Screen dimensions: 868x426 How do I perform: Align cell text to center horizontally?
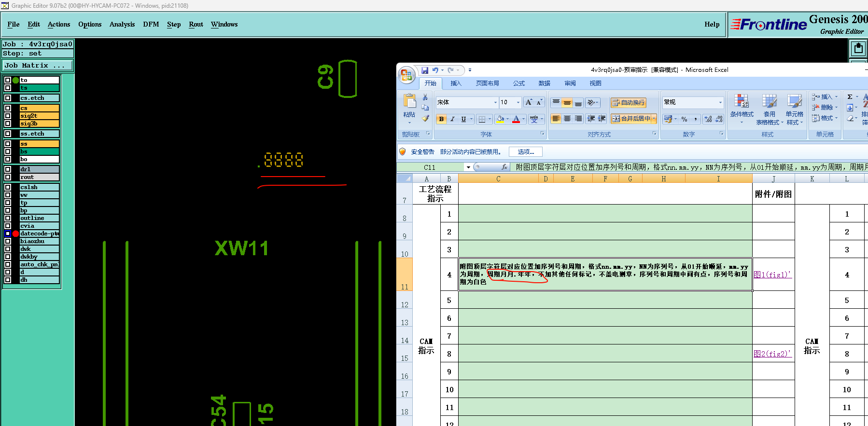point(567,119)
